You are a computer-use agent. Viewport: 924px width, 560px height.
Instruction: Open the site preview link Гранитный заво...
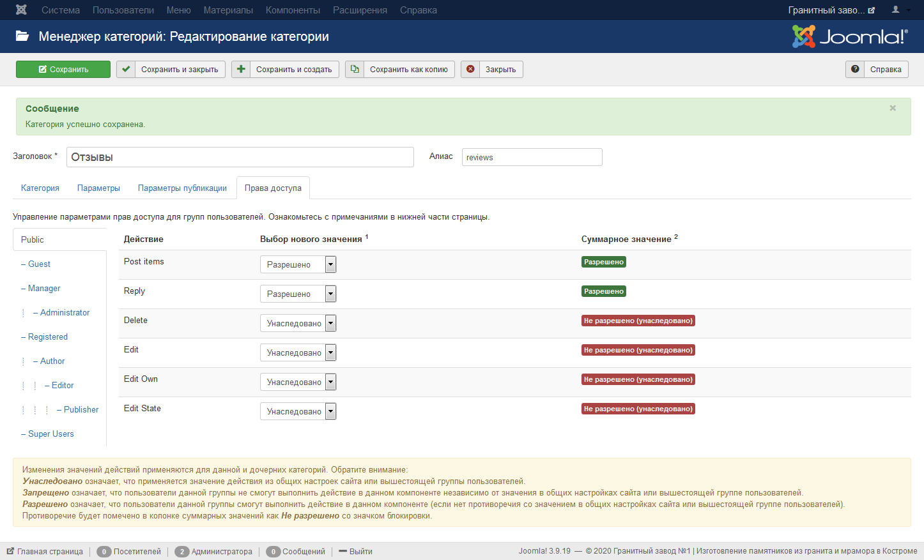point(831,10)
